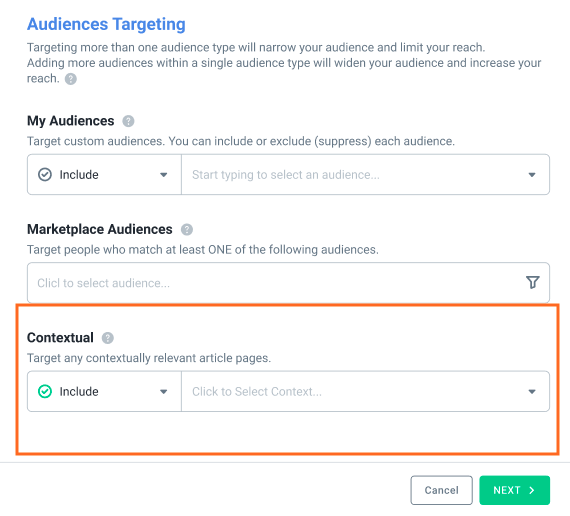Screen dimensions: 570x516
Task: Click help icon next to My Audiences
Action: click(128, 121)
